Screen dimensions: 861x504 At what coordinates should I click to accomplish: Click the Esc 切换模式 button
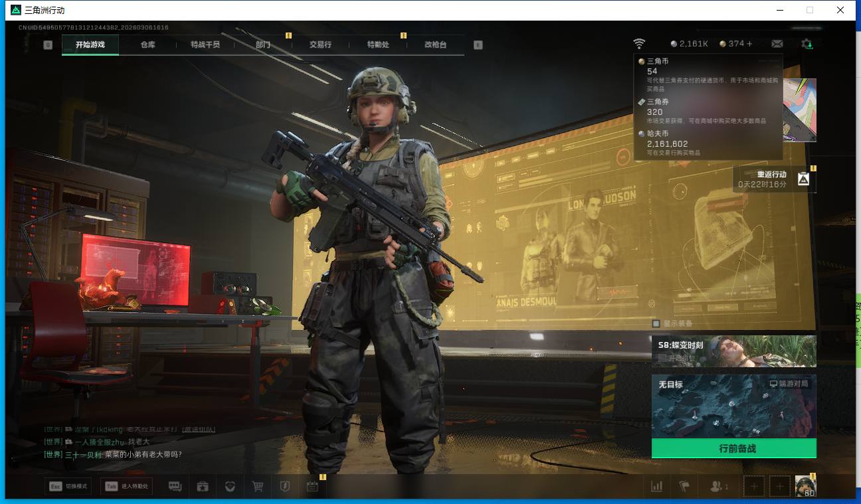click(67, 486)
